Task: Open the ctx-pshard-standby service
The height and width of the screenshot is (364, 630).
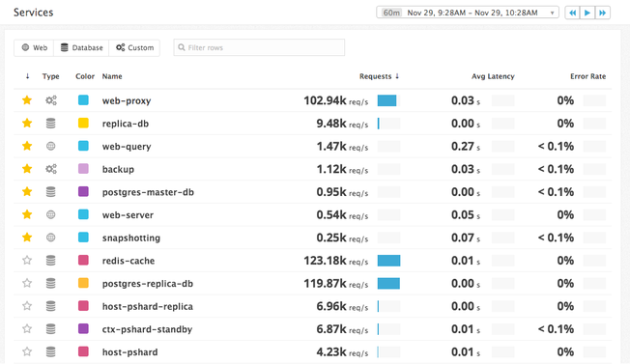Action: [x=147, y=329]
